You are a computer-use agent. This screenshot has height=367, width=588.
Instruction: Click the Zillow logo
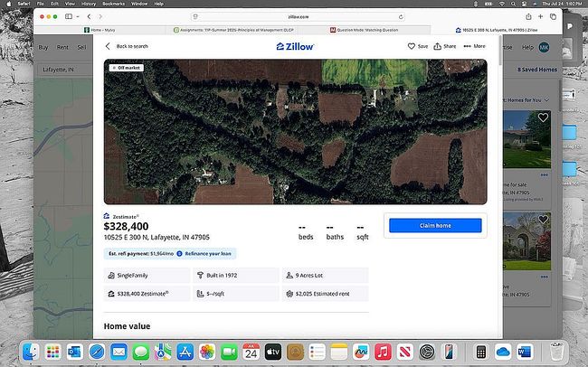tap(295, 46)
